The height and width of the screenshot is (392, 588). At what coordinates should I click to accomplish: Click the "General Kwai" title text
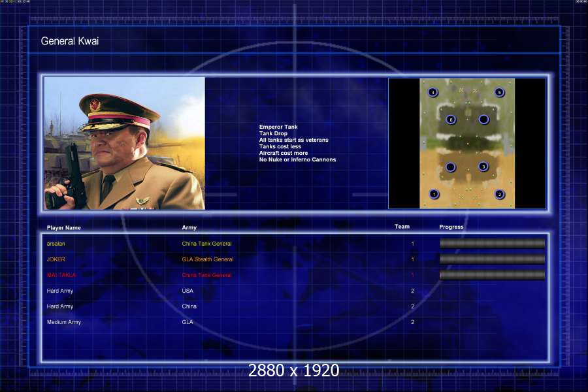coord(70,41)
